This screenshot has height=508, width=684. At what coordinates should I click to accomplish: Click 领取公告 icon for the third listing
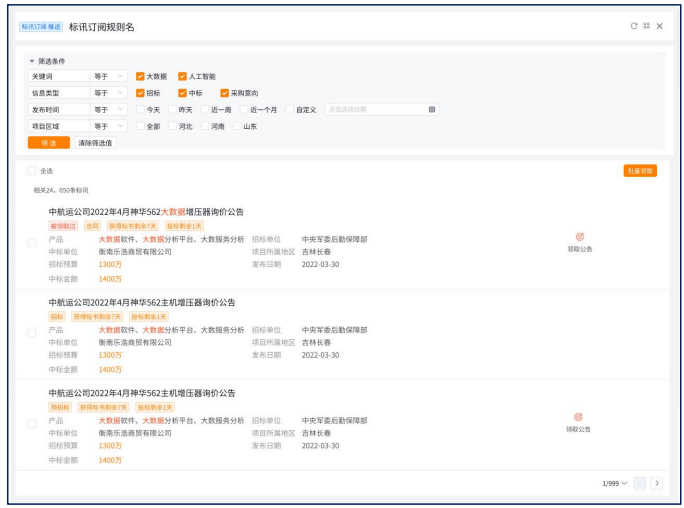(579, 417)
